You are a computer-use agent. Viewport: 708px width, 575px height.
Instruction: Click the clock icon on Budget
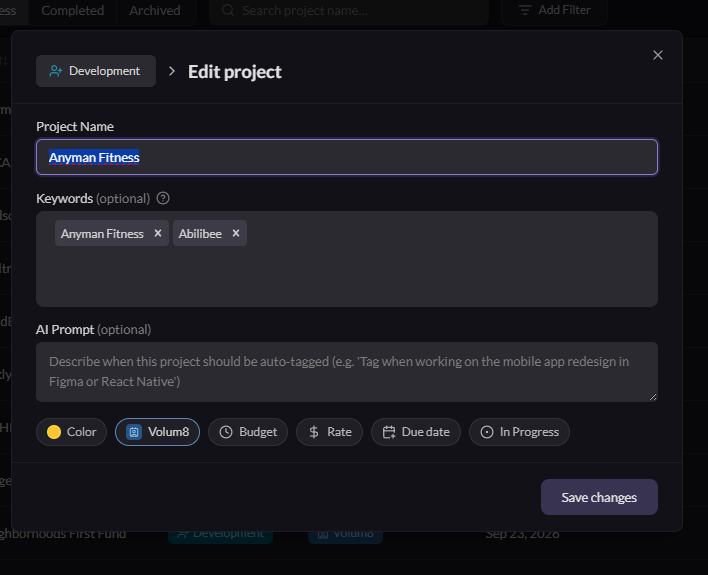tap(226, 432)
